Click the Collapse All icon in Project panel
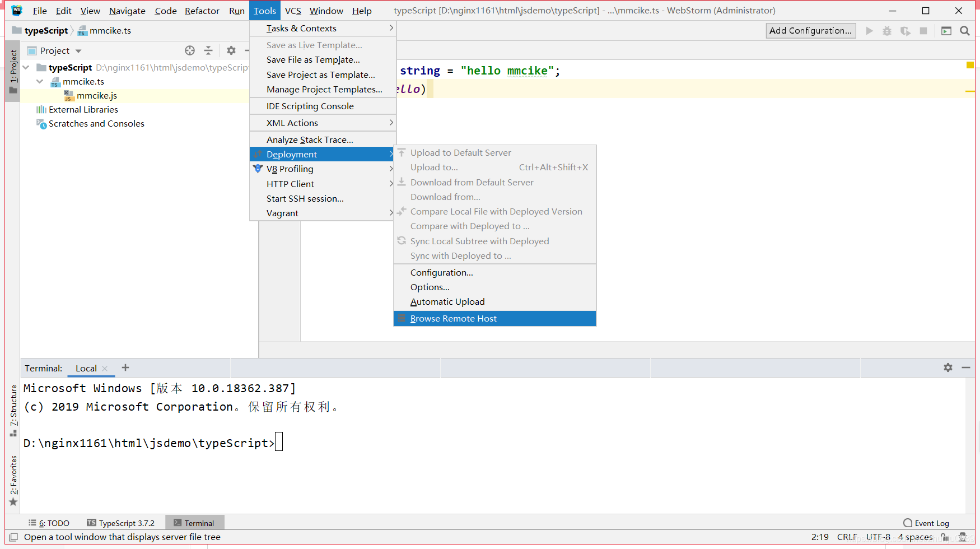Viewport: 980px width, 549px height. pos(208,50)
